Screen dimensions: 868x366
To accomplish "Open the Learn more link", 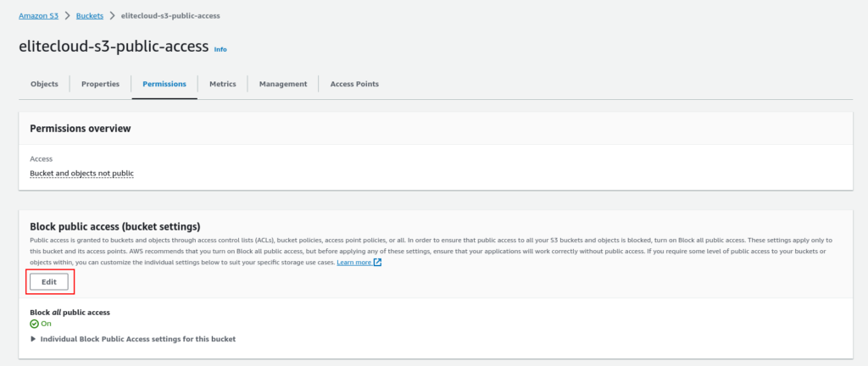I will (x=353, y=262).
